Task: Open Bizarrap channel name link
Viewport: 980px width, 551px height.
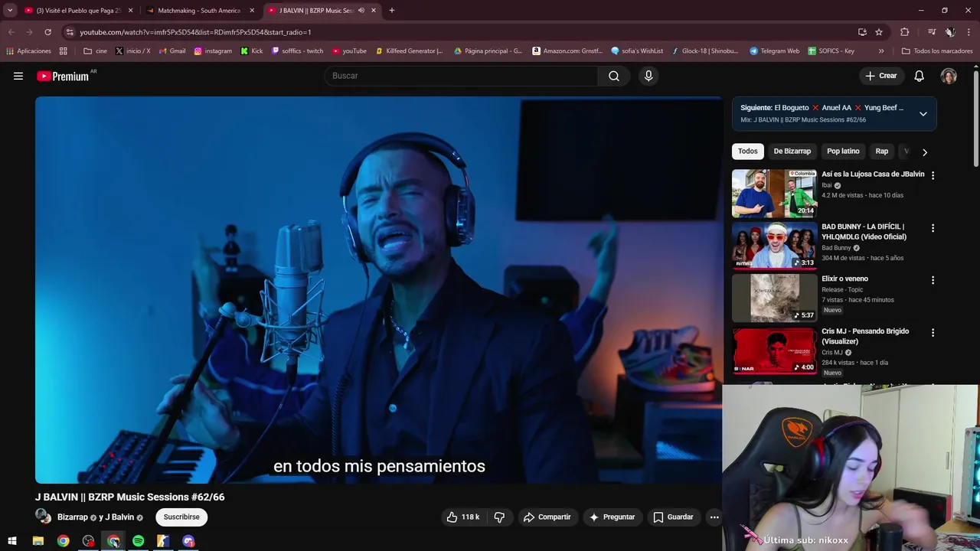Action: (x=73, y=517)
